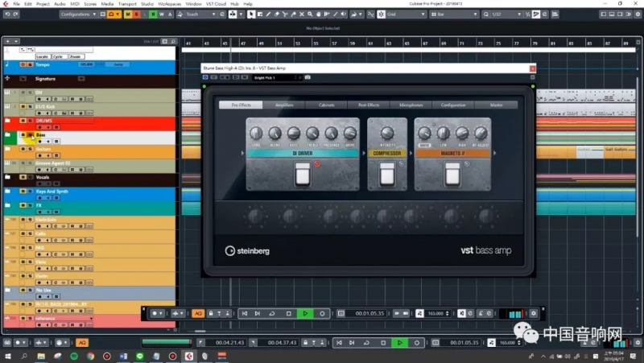Open the Grid snap type dropdown

tap(406, 14)
